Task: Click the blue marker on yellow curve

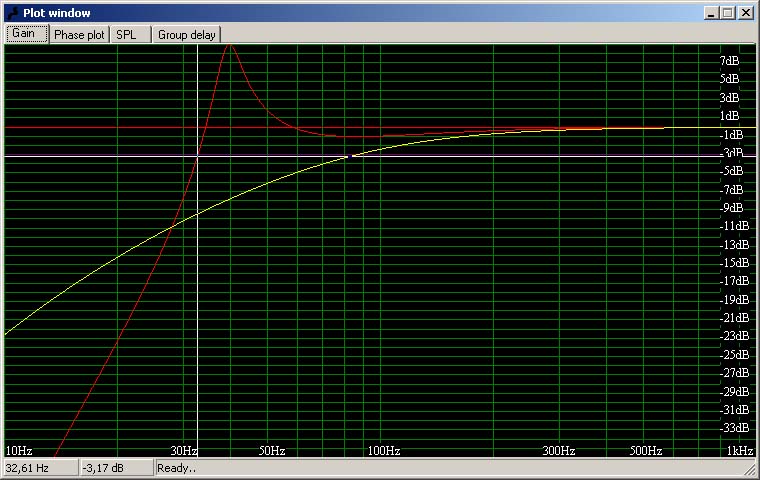Action: [349, 156]
